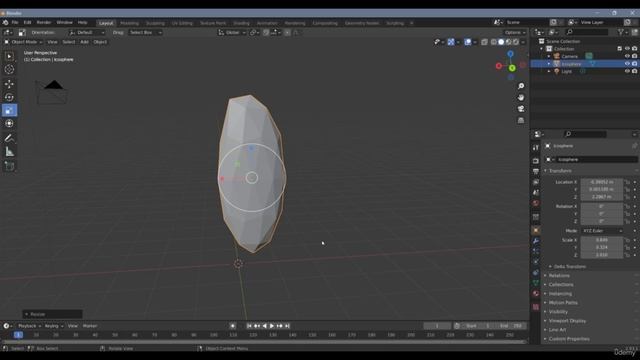Viewport: 640px width, 360px height.
Task: Open the Orientation Default dropdown
Action: (x=87, y=32)
